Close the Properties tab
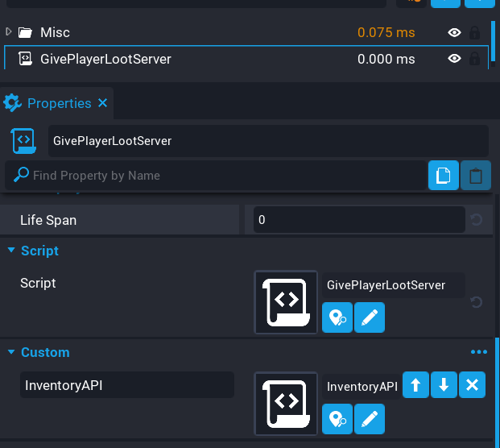 (x=102, y=103)
